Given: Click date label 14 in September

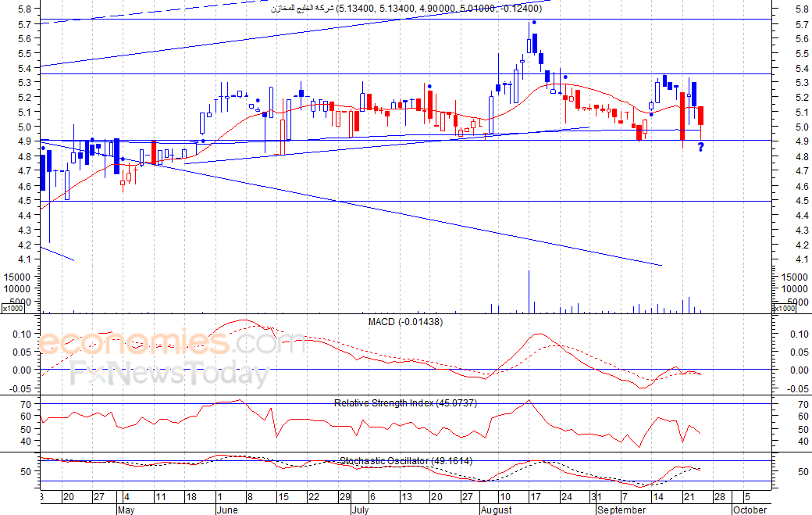Looking at the screenshot, I should (x=657, y=497).
